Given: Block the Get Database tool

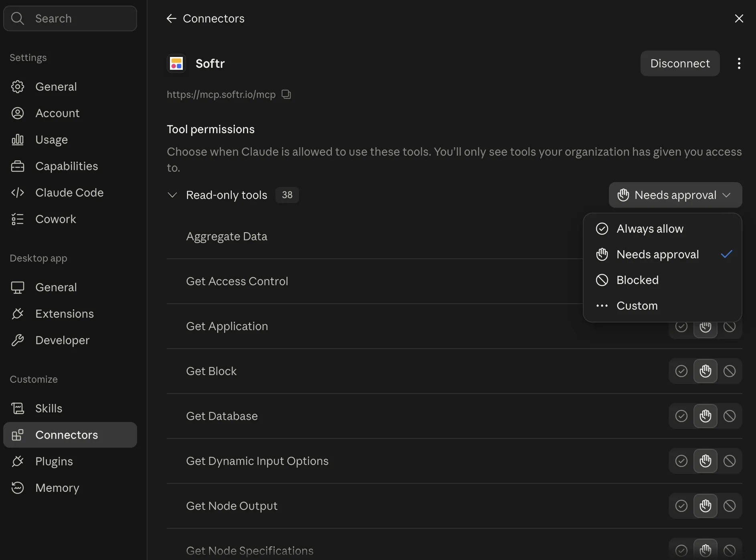Looking at the screenshot, I should coord(730,416).
